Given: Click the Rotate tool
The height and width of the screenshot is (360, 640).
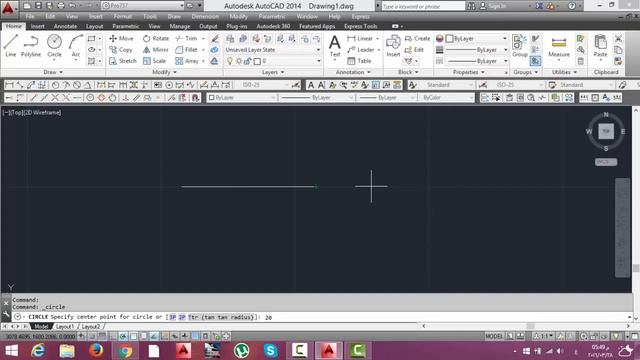Looking at the screenshot, I should point(156,38).
